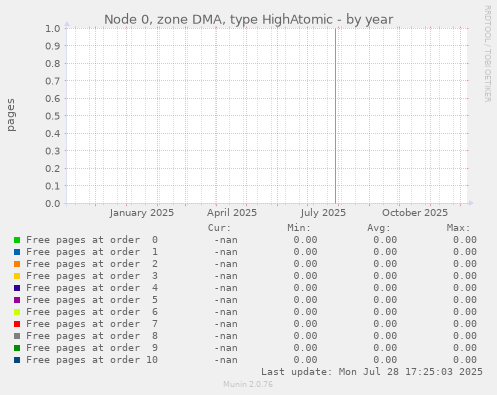Select the 'Free pages at order 3' label
Image resolution: width=497 pixels, height=395 pixels.
92,276
